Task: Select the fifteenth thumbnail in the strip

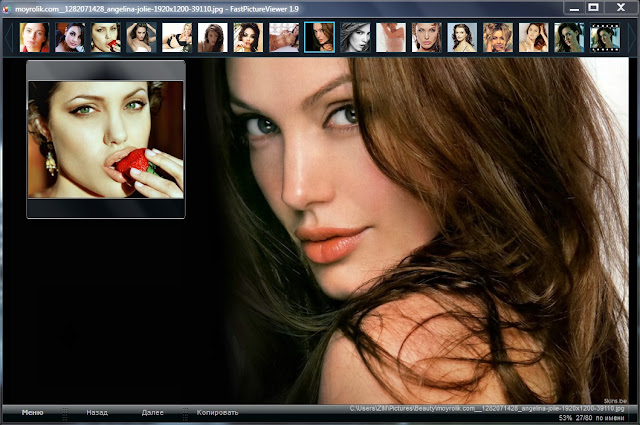Action: click(x=533, y=37)
